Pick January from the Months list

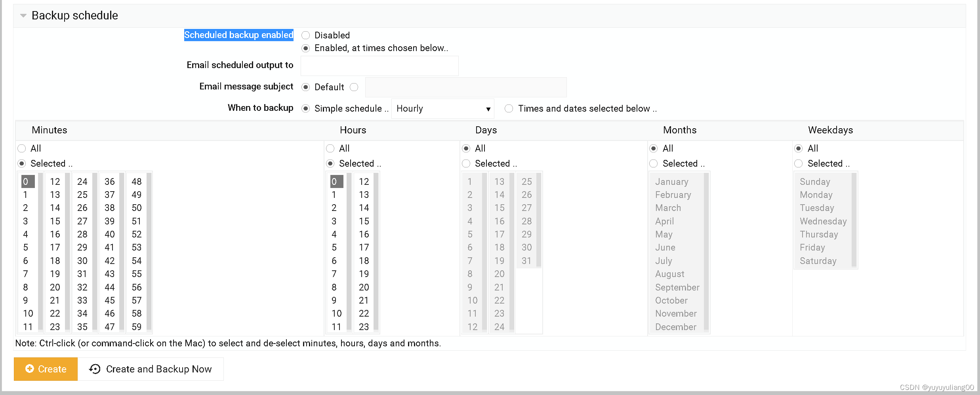pos(671,182)
